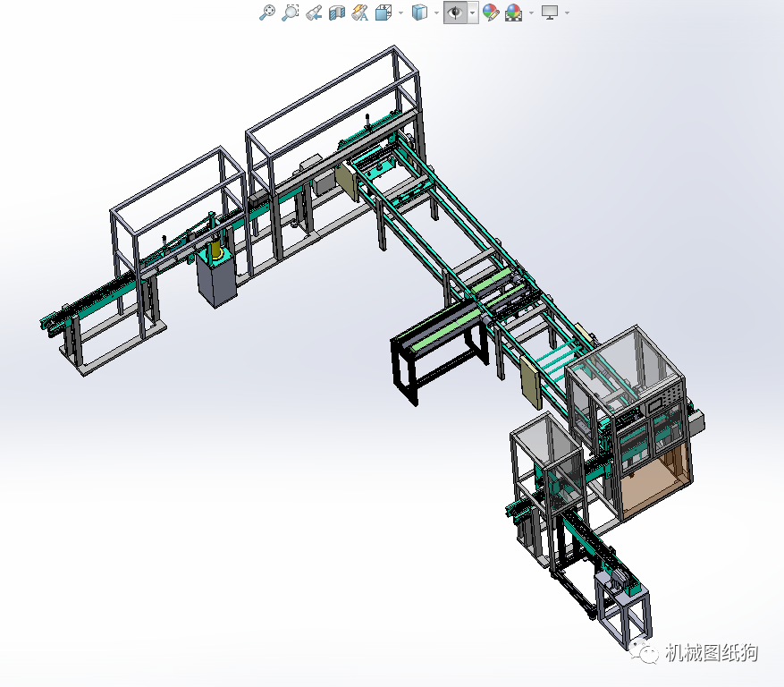Click the Apply Scene icon

pos(513,13)
